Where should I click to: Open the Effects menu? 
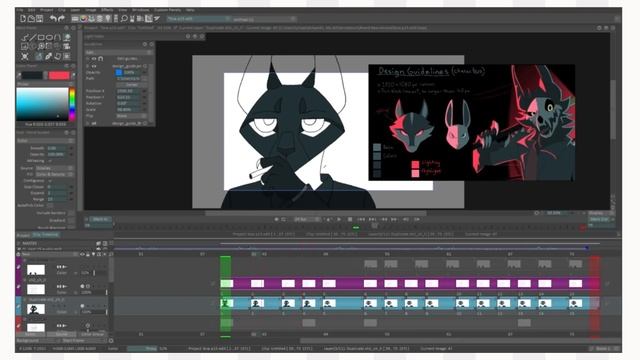coord(107,10)
